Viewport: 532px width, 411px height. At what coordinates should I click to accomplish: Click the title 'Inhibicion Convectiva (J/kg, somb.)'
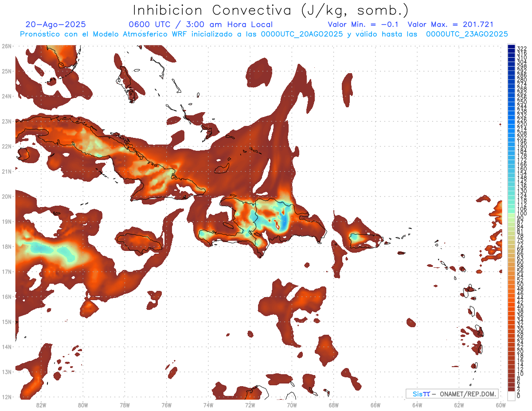click(271, 11)
